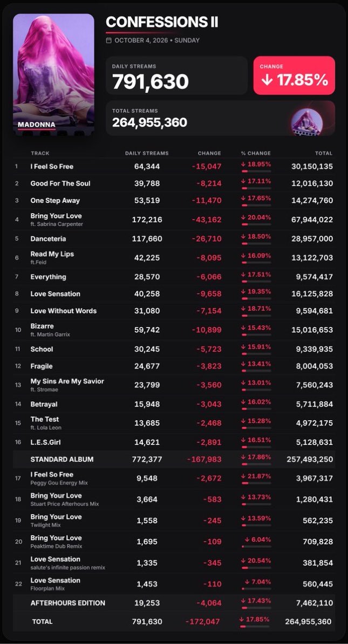
Task: Click the down arrow beside 6.04% for Peaktime Dub Remix
Action: pos(247,539)
